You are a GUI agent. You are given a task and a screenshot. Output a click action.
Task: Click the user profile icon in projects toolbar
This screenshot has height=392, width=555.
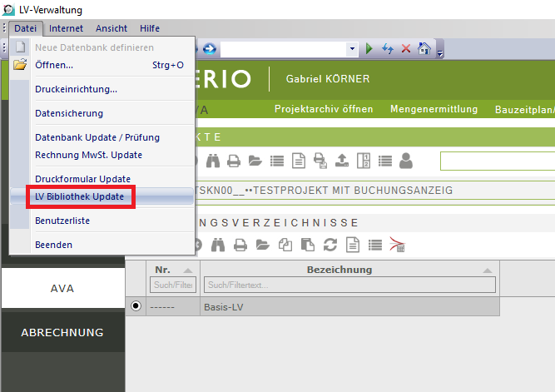coord(406,161)
